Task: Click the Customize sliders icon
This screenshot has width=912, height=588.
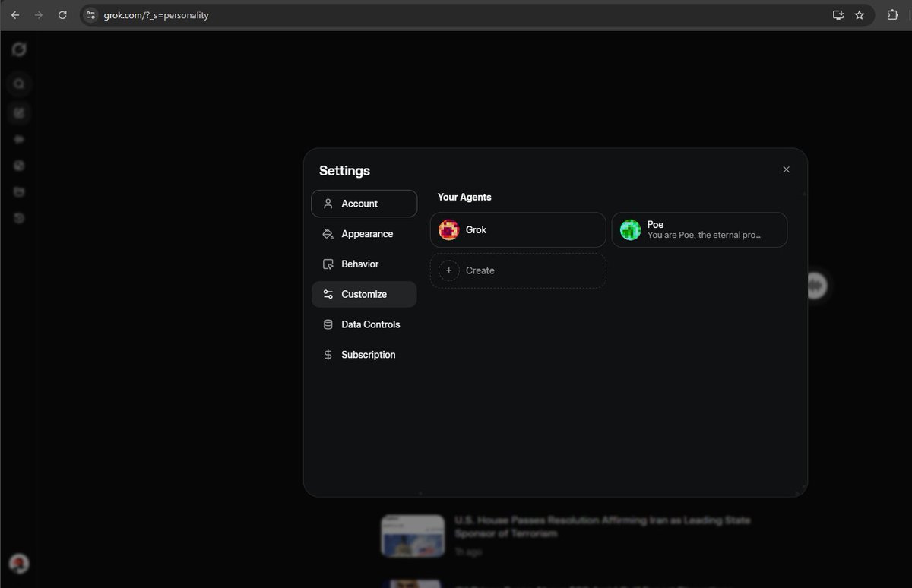Action: (x=328, y=294)
